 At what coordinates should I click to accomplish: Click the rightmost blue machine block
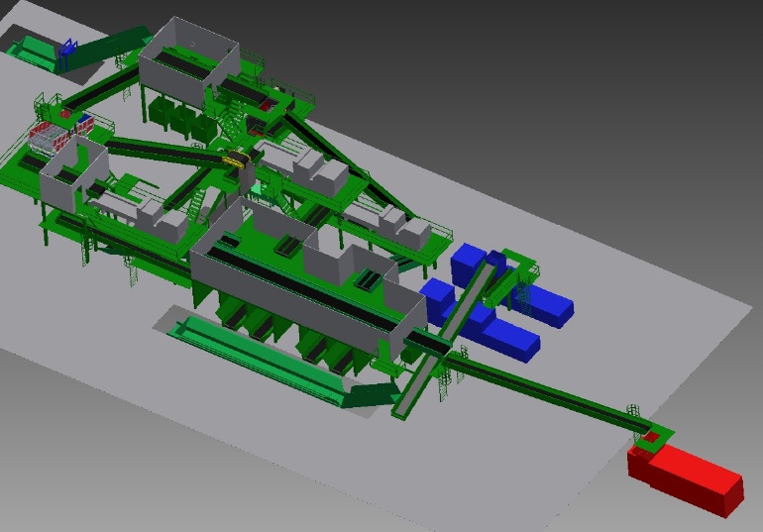pos(548,304)
